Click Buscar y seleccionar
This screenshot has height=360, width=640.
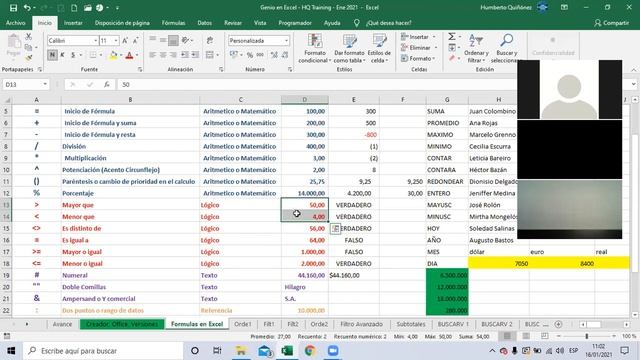(x=506, y=48)
